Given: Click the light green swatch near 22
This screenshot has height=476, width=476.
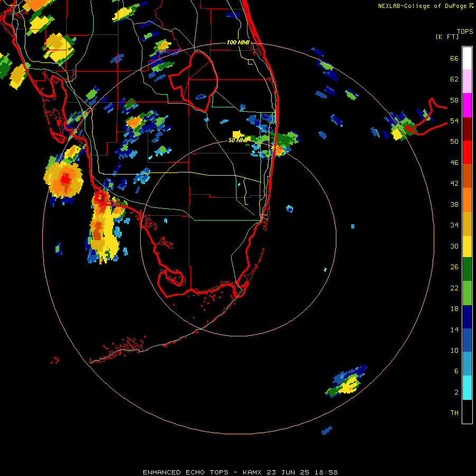Looking at the screenshot, I should (467, 293).
